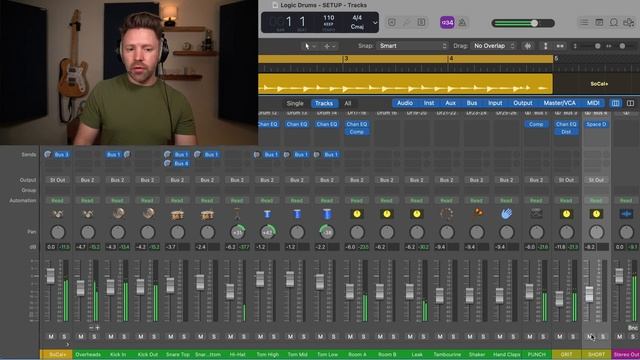Click the Snare Top channel snare icon

pos(177,214)
